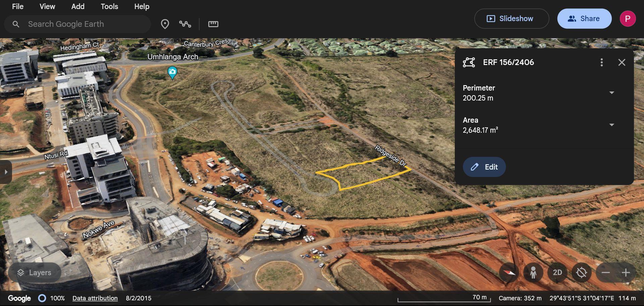Expand the left sidebar panel

pyautogui.click(x=6, y=172)
